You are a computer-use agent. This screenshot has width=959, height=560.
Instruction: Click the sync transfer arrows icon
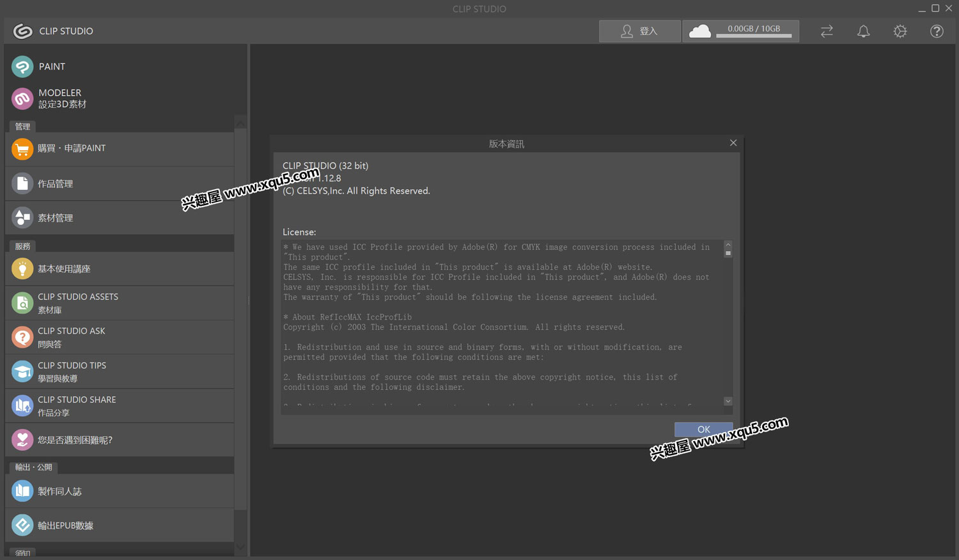pyautogui.click(x=827, y=31)
